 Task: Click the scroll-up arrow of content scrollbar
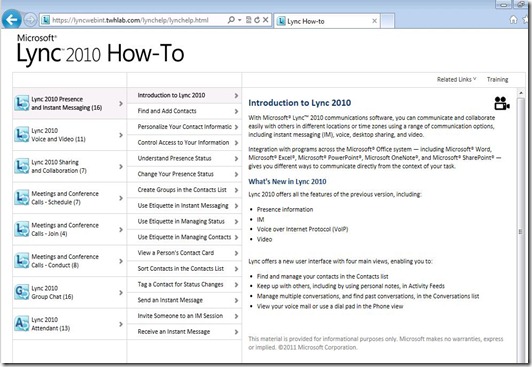[x=521, y=93]
